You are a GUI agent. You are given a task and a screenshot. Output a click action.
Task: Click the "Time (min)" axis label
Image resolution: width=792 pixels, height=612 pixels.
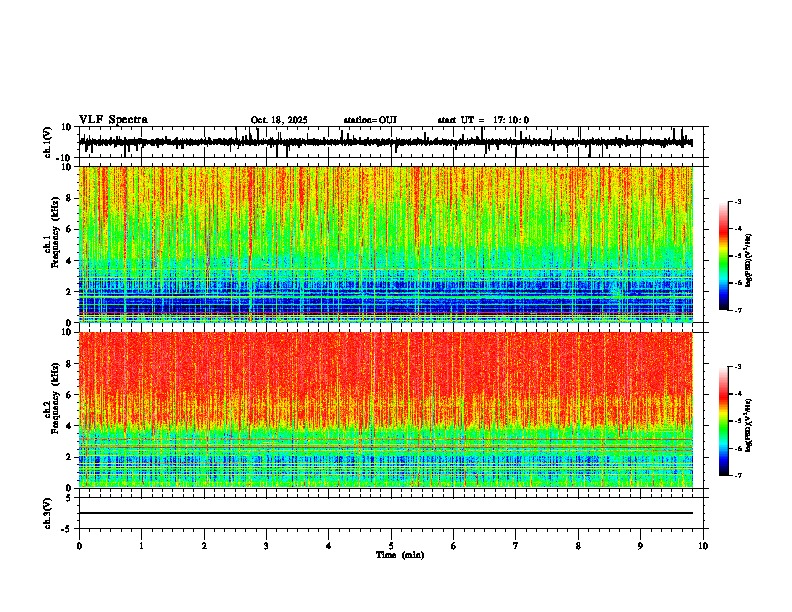(400, 555)
